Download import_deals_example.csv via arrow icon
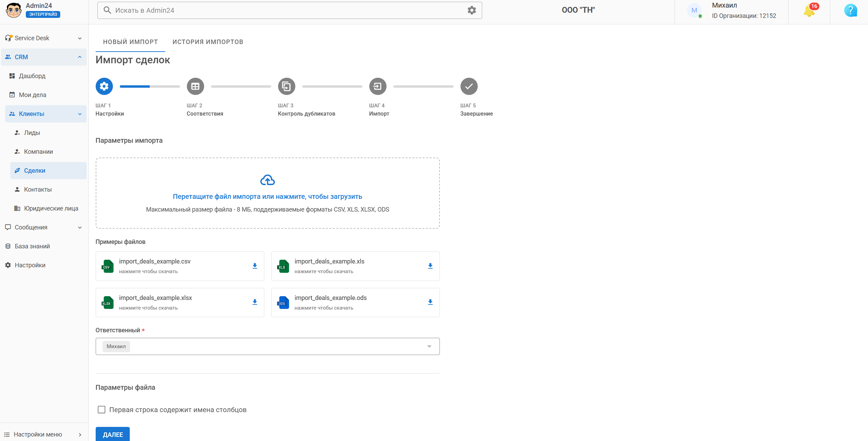Screen dimensions: 868x441 click(255, 266)
